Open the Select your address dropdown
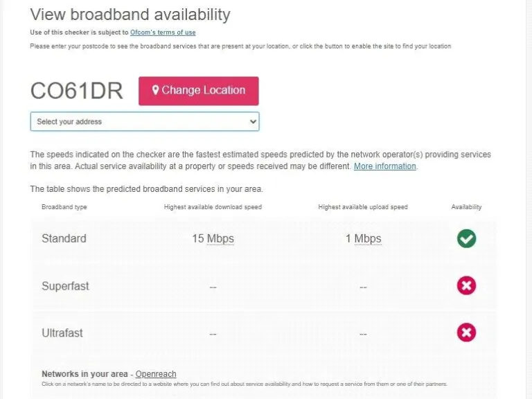The width and height of the screenshot is (532, 399). (x=144, y=122)
